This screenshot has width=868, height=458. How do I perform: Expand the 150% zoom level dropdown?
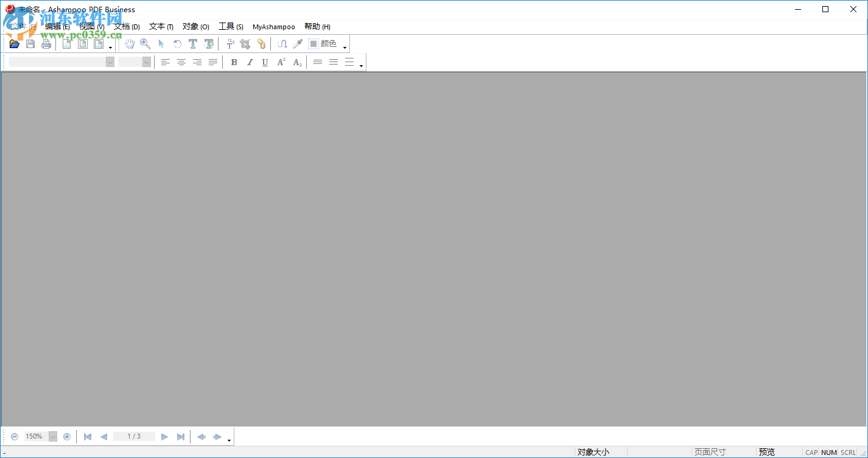pos(53,437)
